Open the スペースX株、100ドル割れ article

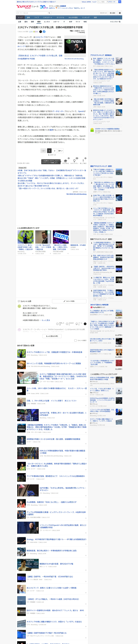click(x=57, y=389)
